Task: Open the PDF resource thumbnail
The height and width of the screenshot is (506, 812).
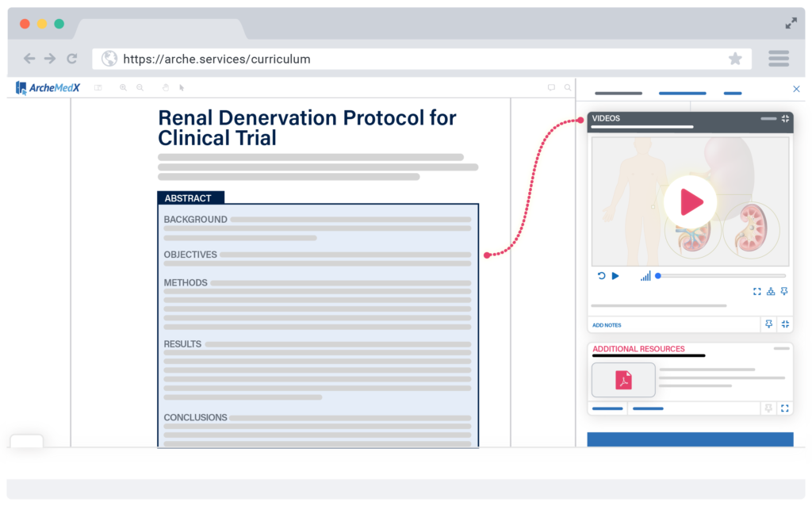Action: 623,380
